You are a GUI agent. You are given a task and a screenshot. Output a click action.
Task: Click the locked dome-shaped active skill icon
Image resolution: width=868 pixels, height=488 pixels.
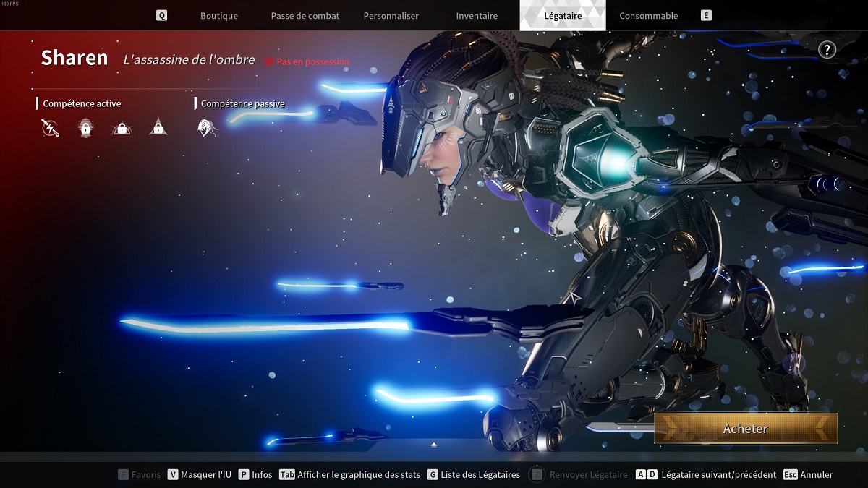[122, 127]
